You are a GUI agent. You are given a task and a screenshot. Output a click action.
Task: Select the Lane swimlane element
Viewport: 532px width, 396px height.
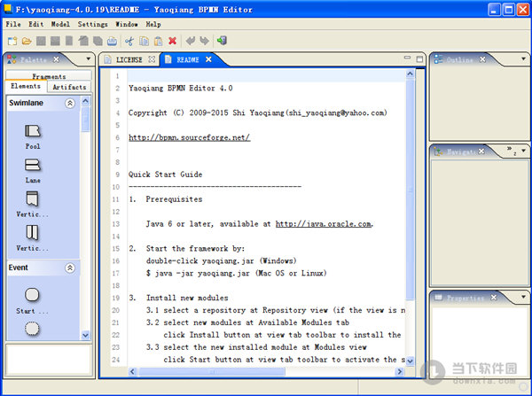tap(33, 171)
